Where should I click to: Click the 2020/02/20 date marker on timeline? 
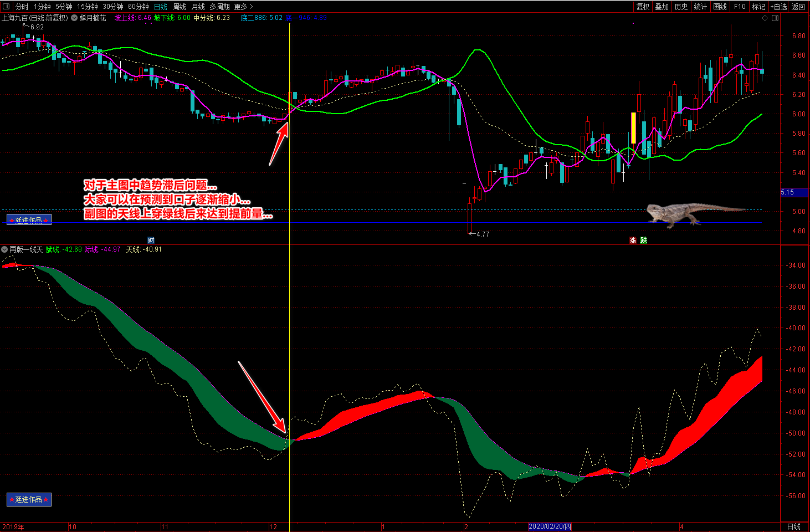[550, 526]
